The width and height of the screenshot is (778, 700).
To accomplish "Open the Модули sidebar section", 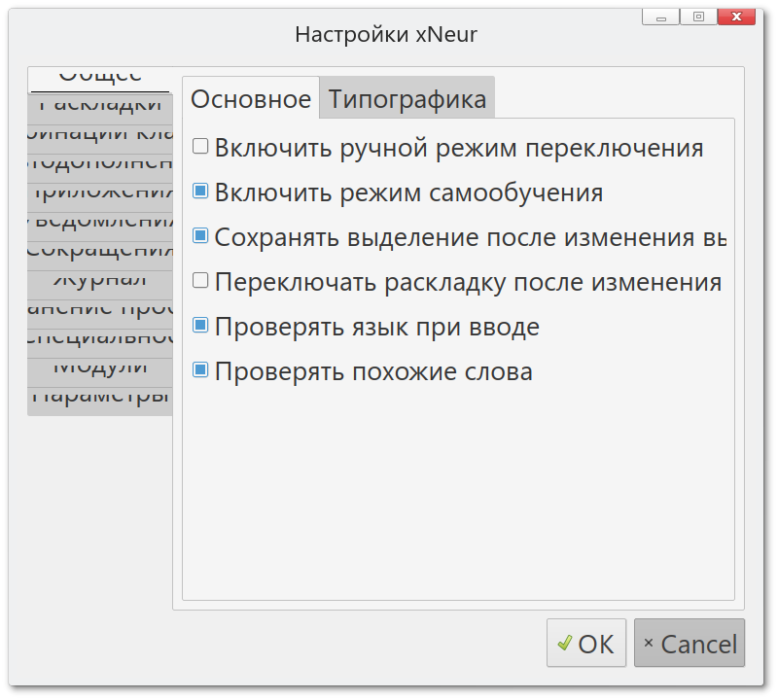I will click(x=100, y=372).
